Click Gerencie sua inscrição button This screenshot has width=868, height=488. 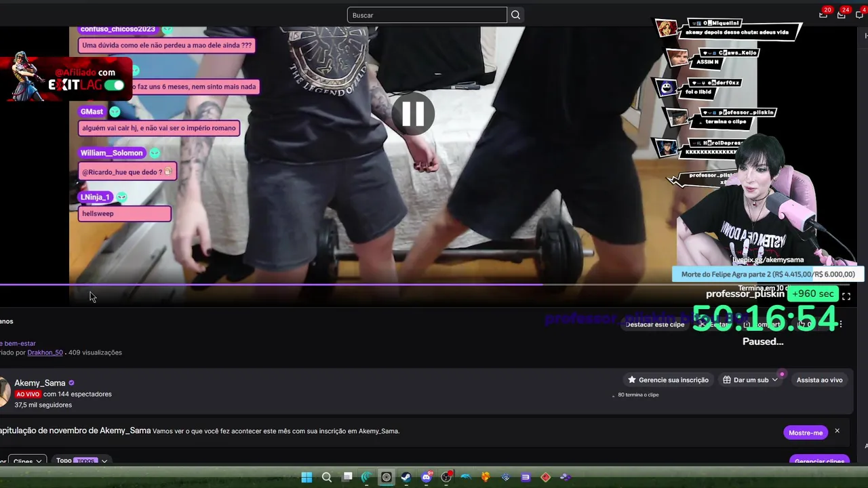pos(668,380)
